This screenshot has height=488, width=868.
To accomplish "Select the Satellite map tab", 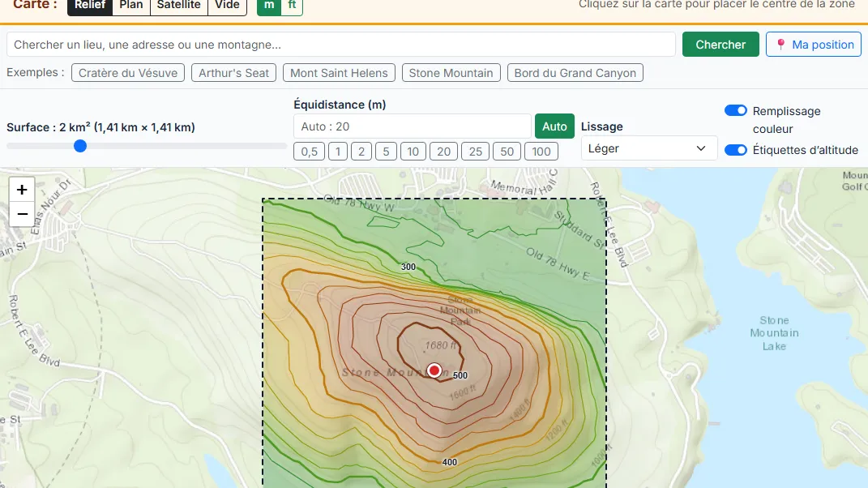I will pos(179,5).
